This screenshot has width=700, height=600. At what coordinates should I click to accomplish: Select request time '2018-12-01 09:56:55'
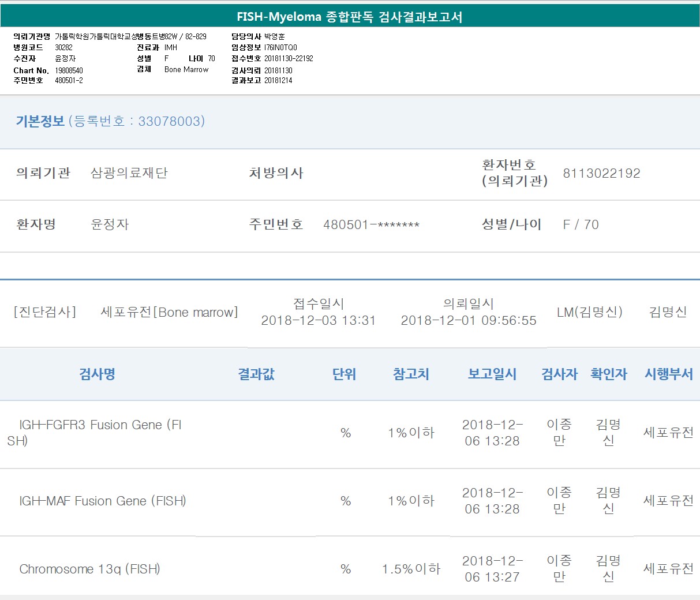click(x=469, y=320)
